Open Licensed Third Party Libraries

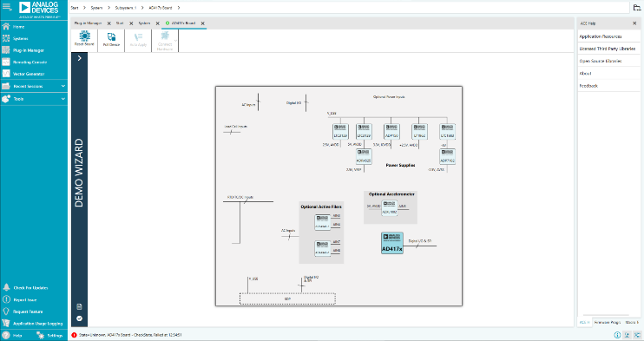click(608, 49)
